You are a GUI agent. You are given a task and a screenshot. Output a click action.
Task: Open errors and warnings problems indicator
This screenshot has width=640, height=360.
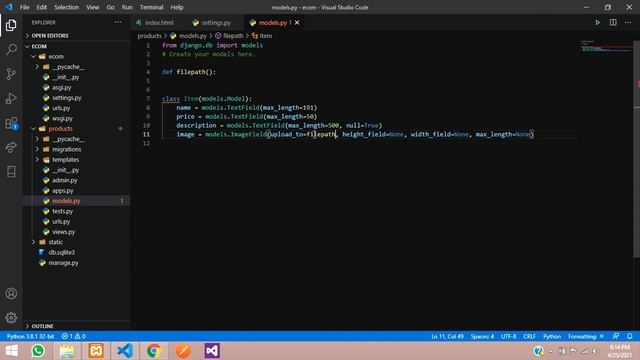(73, 336)
